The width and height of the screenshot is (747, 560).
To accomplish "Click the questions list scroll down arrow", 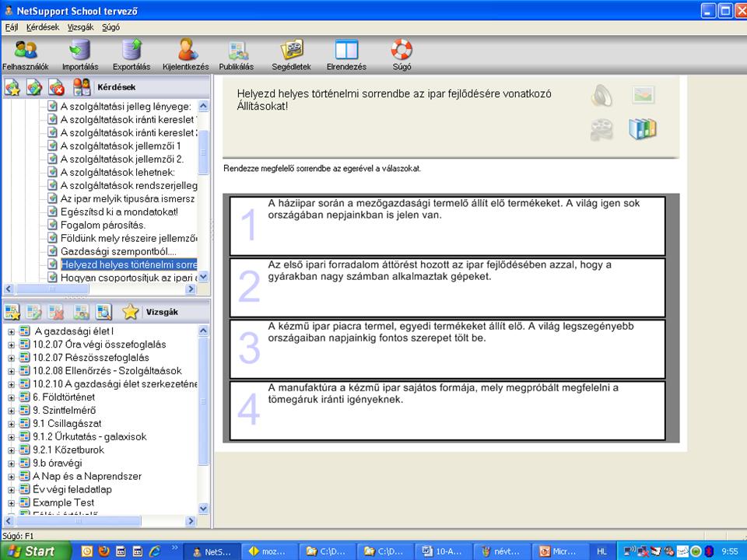I will click(x=203, y=276).
